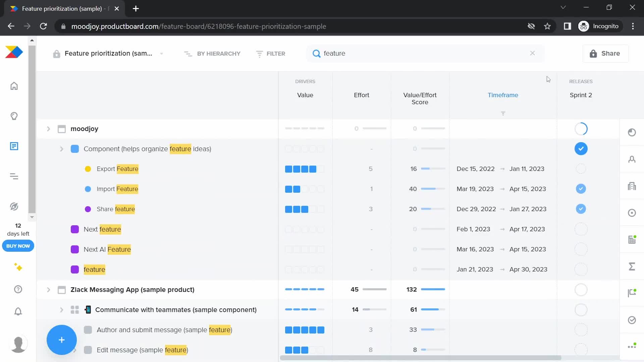Open the browser side panel icon
This screenshot has width=644, height=362.
click(x=567, y=26)
